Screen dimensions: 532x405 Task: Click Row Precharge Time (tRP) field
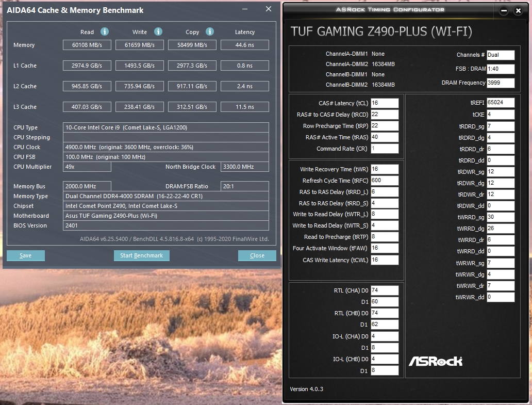(385, 125)
